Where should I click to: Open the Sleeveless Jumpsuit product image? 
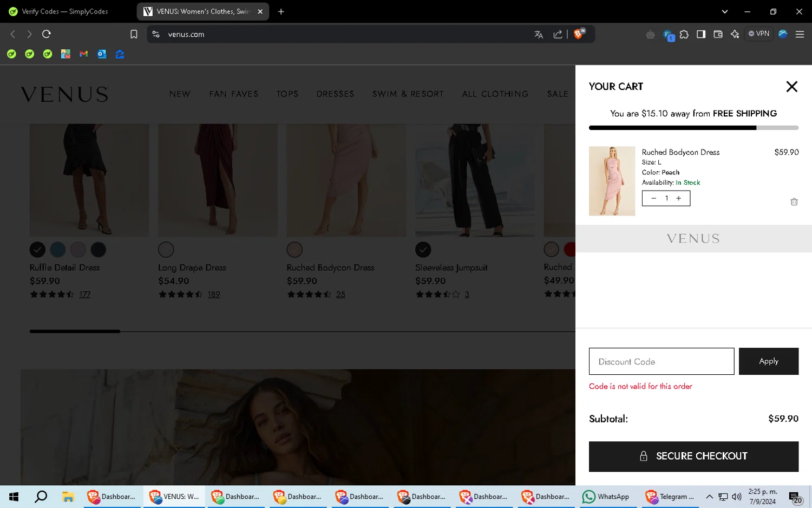click(475, 180)
